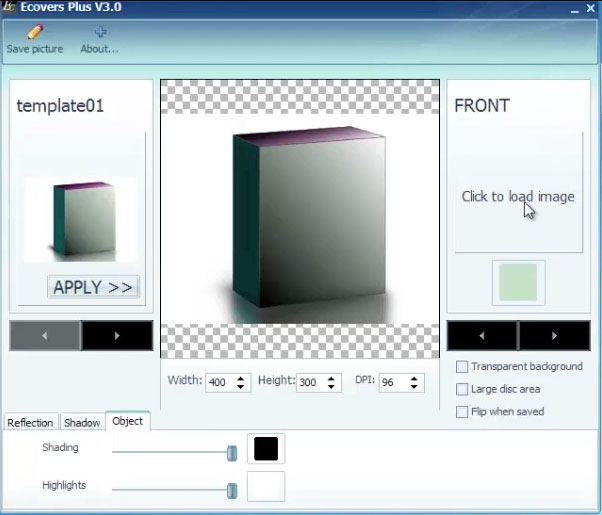Viewport: 602px width, 515px height.
Task: Increase Height value with up arrow
Action: (331, 379)
